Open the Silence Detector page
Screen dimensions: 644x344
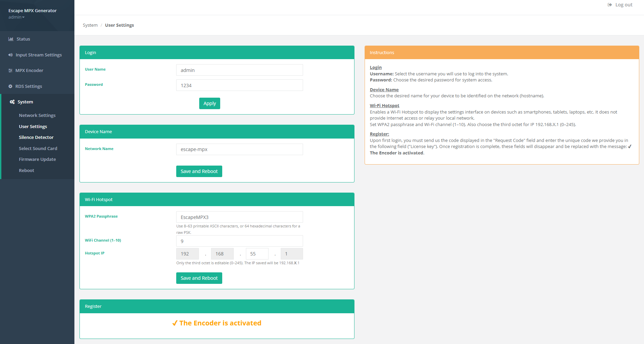pos(36,137)
